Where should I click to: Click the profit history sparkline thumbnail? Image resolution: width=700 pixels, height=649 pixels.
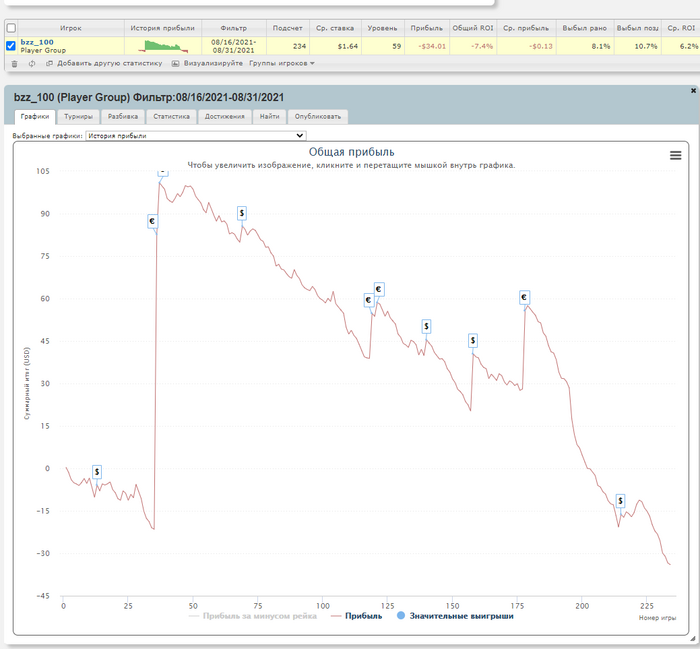click(x=162, y=46)
